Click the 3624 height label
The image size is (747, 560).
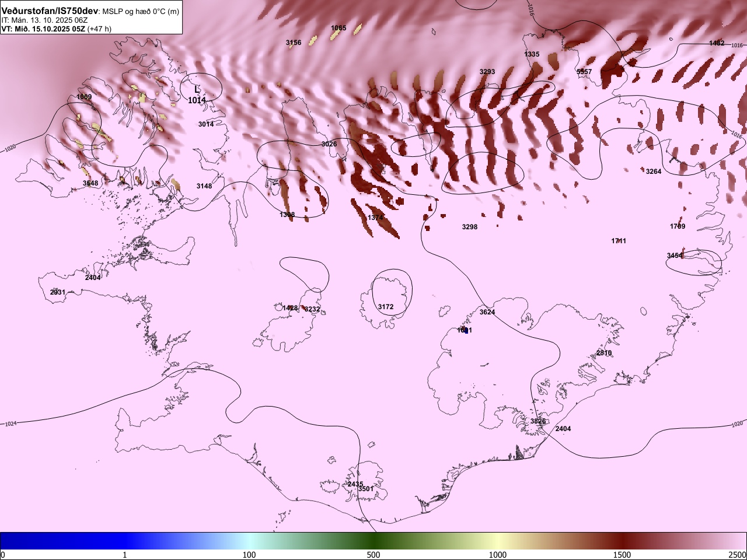(487, 312)
